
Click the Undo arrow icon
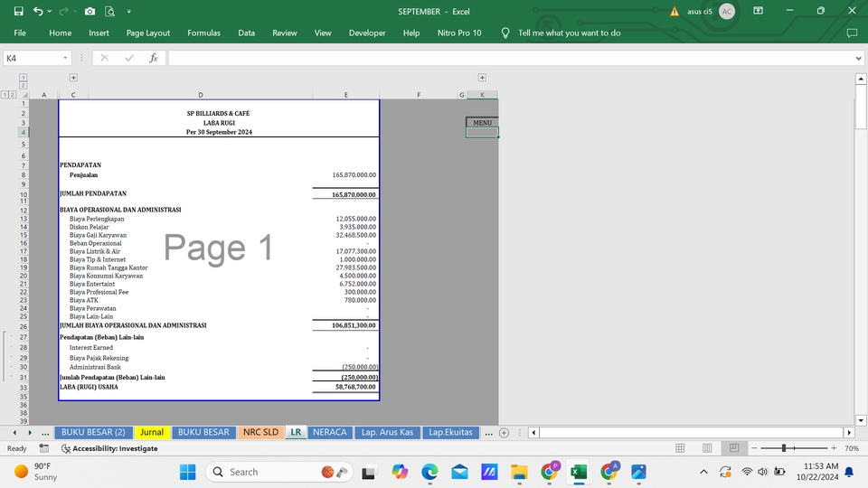tap(38, 11)
